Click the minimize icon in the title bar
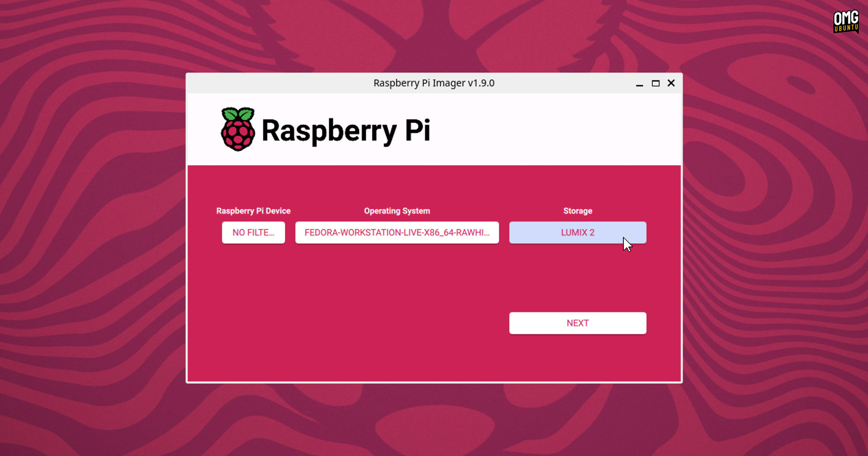 pyautogui.click(x=639, y=85)
